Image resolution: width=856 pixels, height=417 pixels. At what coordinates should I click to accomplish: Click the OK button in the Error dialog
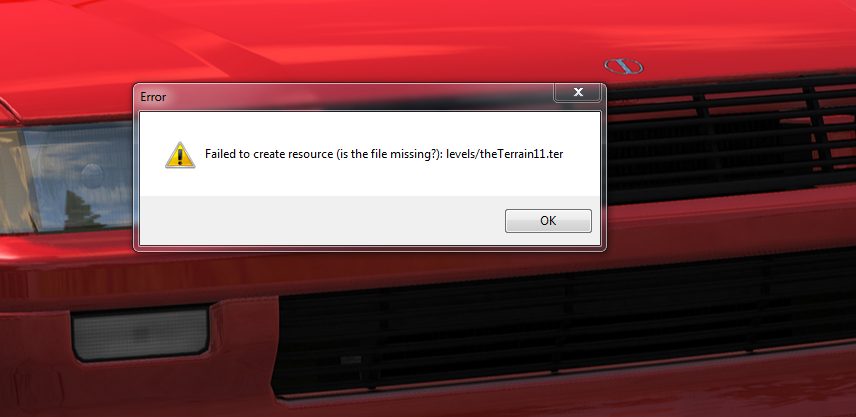[548, 221]
